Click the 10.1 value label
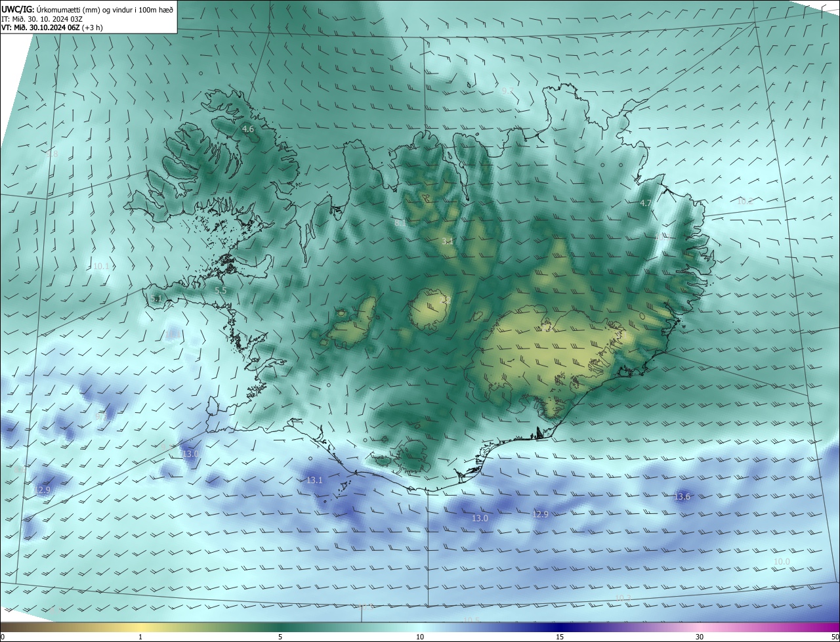Image resolution: width=840 pixels, height=642 pixels. click(x=102, y=267)
